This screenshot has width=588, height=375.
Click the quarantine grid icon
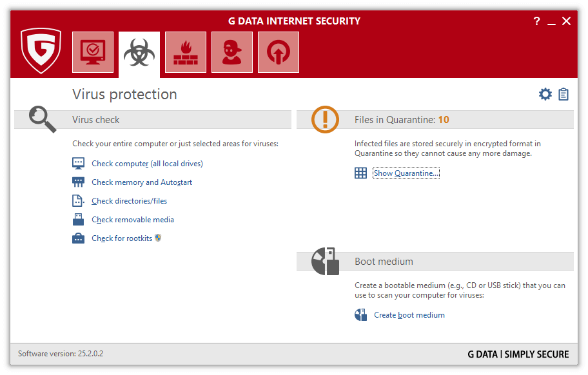point(360,173)
